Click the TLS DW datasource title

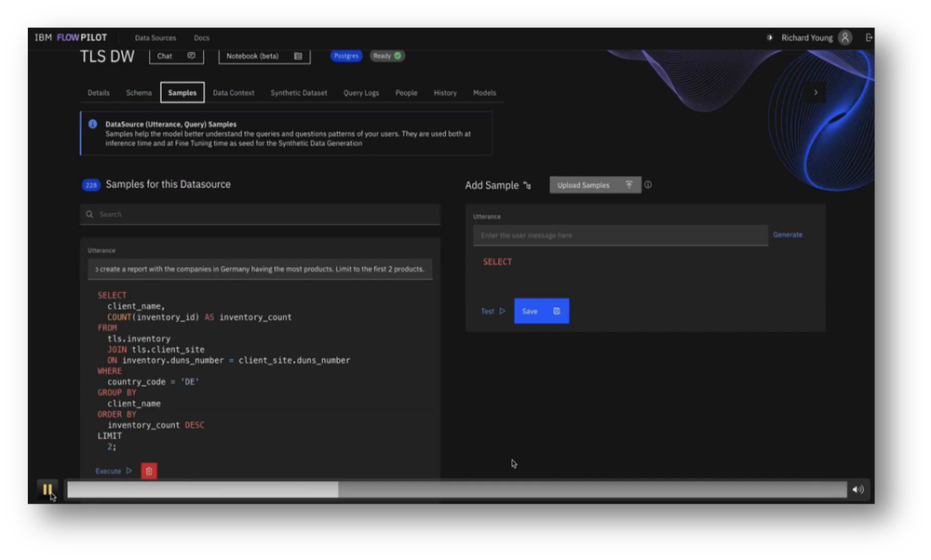click(107, 57)
